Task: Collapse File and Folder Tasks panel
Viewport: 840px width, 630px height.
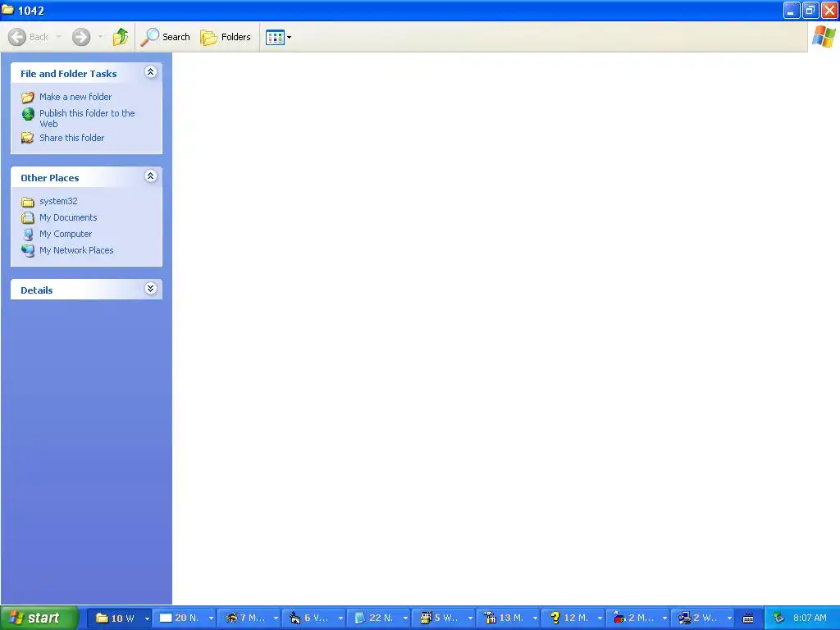Action: click(x=151, y=72)
